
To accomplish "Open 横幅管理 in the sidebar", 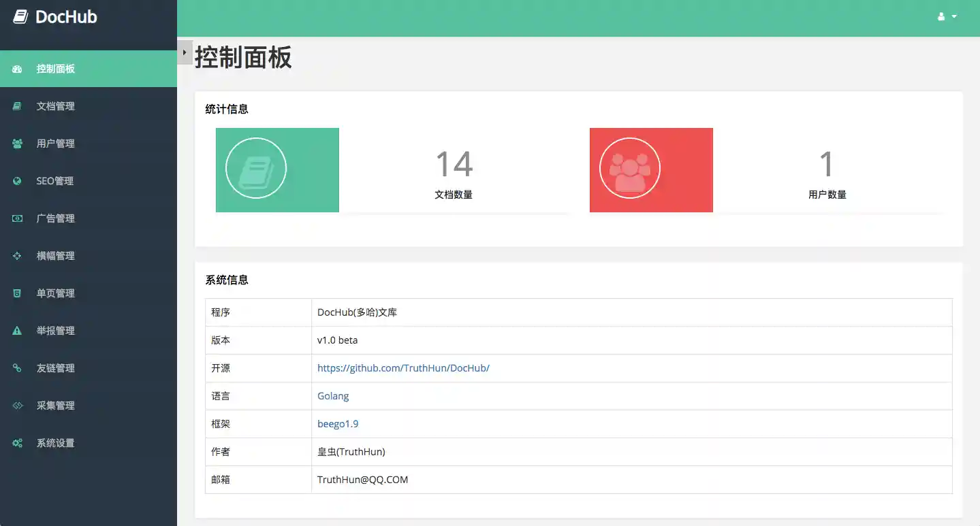I will pyautogui.click(x=55, y=256).
